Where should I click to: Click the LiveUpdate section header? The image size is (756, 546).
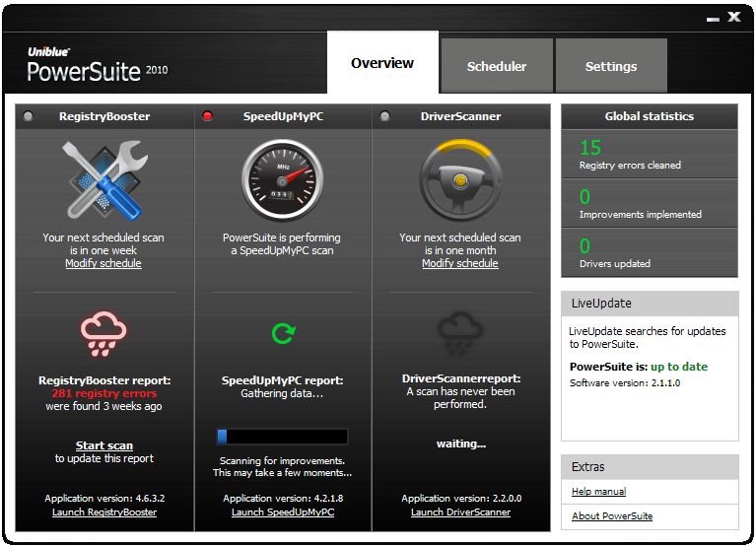(x=650, y=304)
